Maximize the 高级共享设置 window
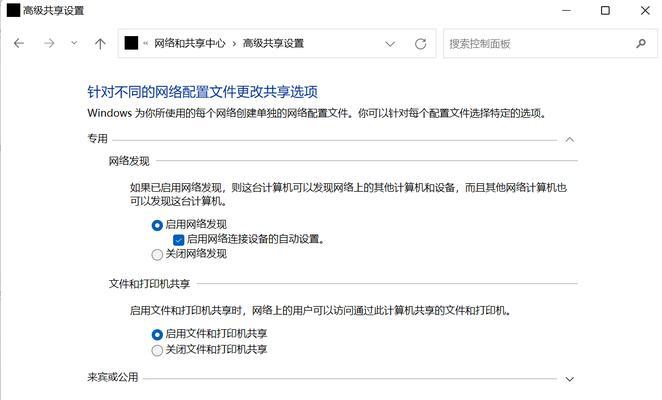 pos(605,10)
